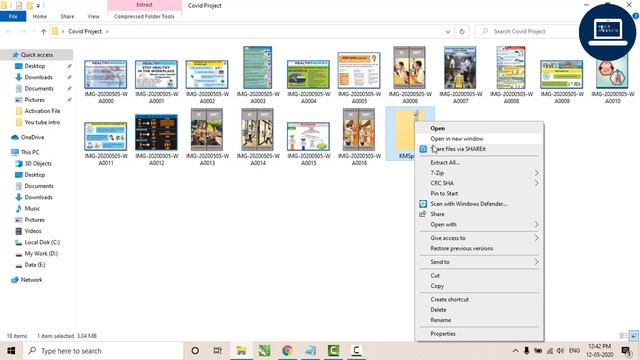The image size is (640, 360).
Task: Open You tube intro folder in sidebar
Action: click(42, 122)
